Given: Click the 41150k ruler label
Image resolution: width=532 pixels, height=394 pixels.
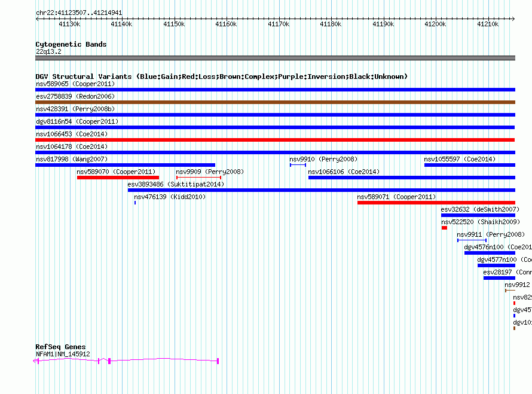Looking at the screenshot, I should pos(174,24).
